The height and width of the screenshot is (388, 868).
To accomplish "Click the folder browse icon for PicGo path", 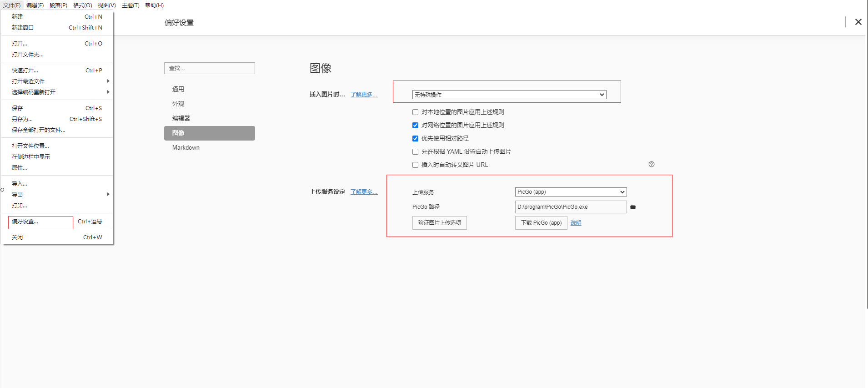I will pyautogui.click(x=633, y=207).
